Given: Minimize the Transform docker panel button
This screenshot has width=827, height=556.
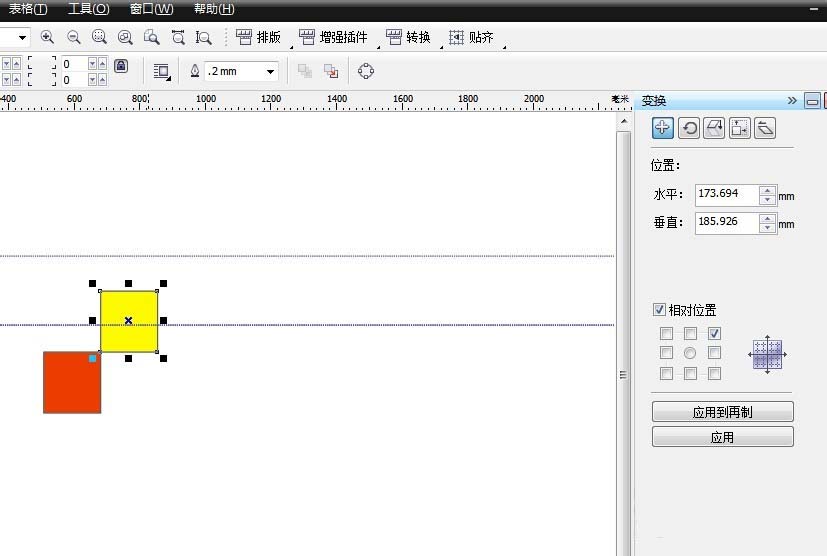Looking at the screenshot, I should click(x=812, y=100).
